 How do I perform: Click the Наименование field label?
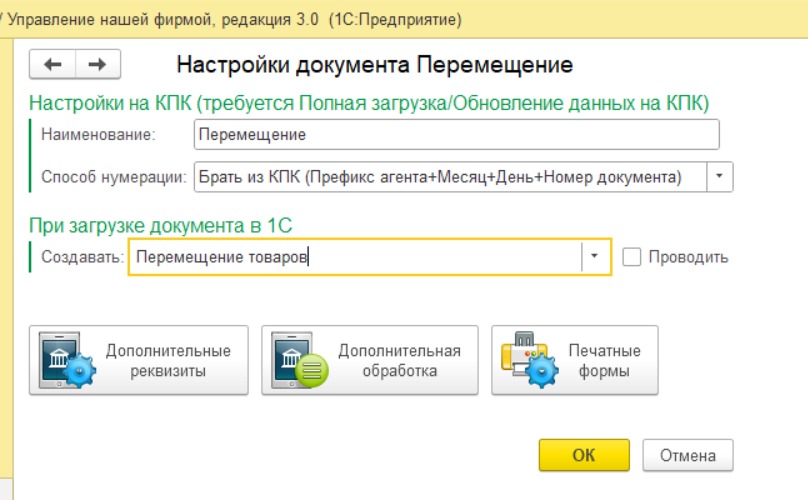tap(98, 134)
